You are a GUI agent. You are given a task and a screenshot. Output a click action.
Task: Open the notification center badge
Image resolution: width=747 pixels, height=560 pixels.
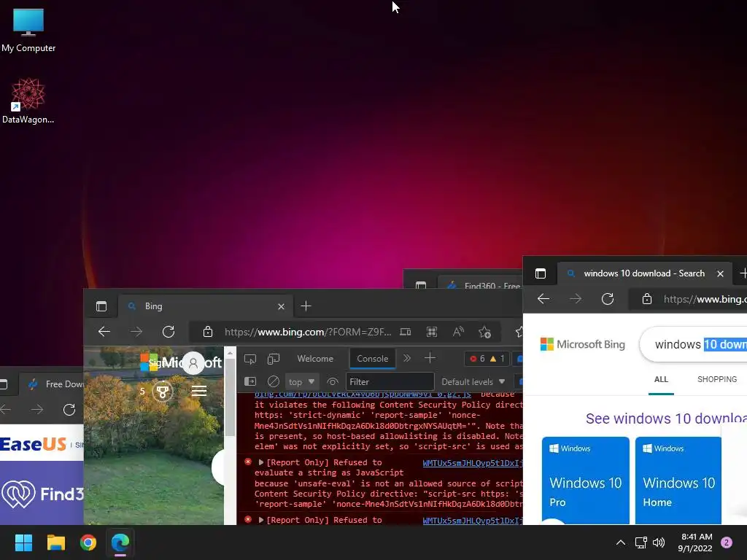coord(727,542)
